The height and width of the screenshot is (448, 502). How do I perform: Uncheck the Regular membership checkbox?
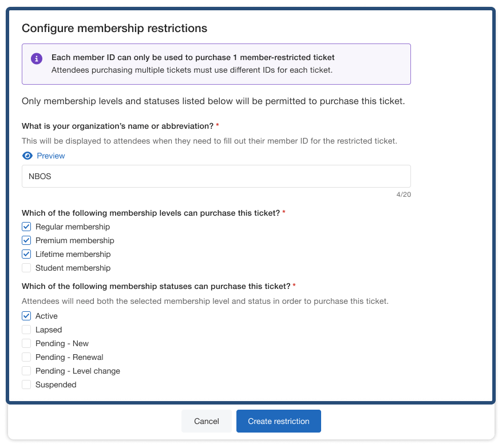[x=26, y=227]
